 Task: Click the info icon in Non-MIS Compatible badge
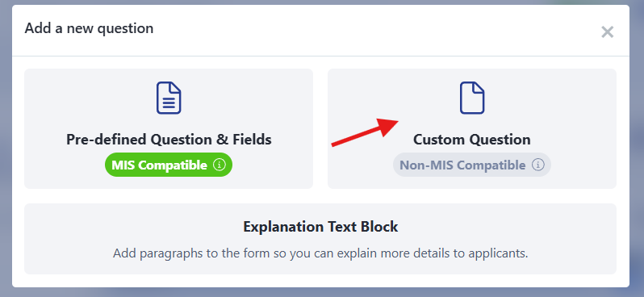[538, 165]
